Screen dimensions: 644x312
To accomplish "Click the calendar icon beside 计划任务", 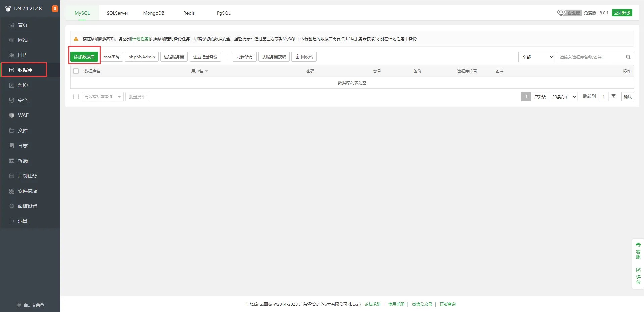I will [x=12, y=176].
